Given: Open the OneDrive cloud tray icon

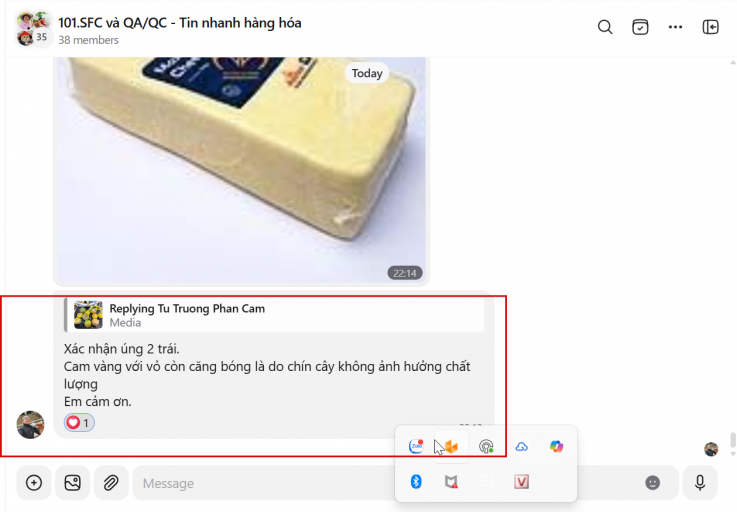Looking at the screenshot, I should (521, 446).
